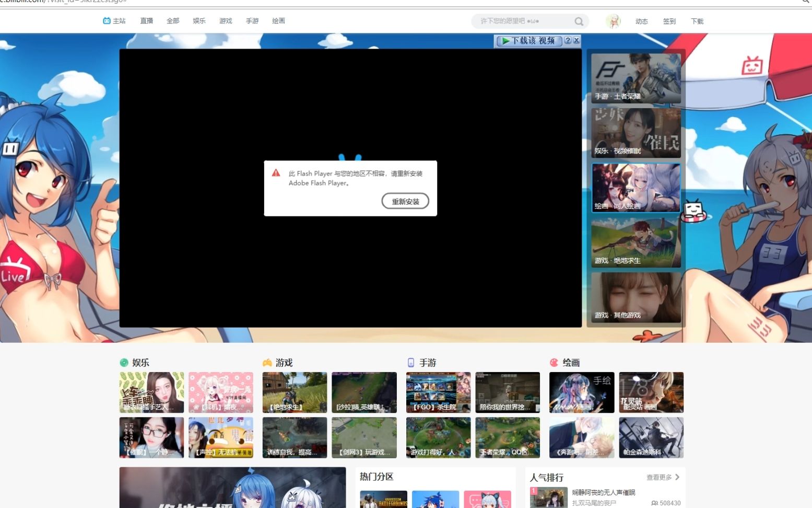
Task: Open the blue-haired character tile in 热门分区
Action: tap(436, 499)
